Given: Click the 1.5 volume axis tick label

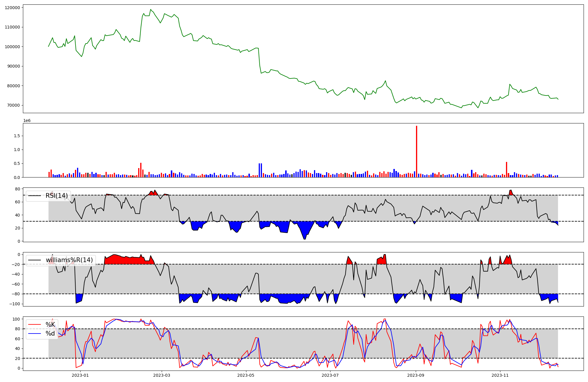Looking at the screenshot, I should pyautogui.click(x=17, y=136).
